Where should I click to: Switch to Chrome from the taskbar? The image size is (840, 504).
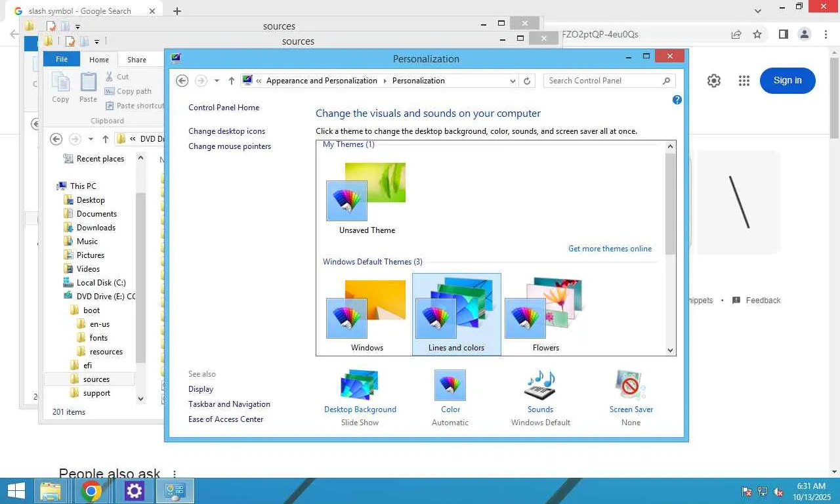(91, 491)
